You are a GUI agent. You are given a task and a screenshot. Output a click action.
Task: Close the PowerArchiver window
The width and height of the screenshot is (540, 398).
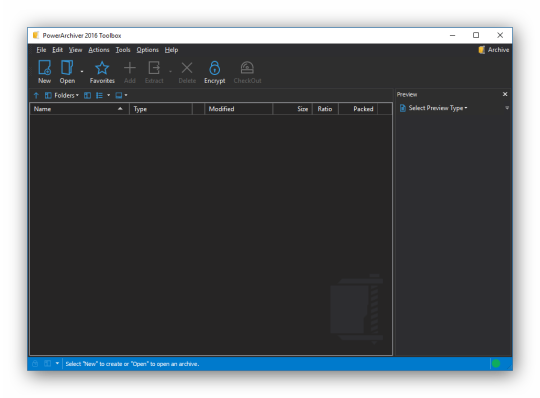click(500, 35)
